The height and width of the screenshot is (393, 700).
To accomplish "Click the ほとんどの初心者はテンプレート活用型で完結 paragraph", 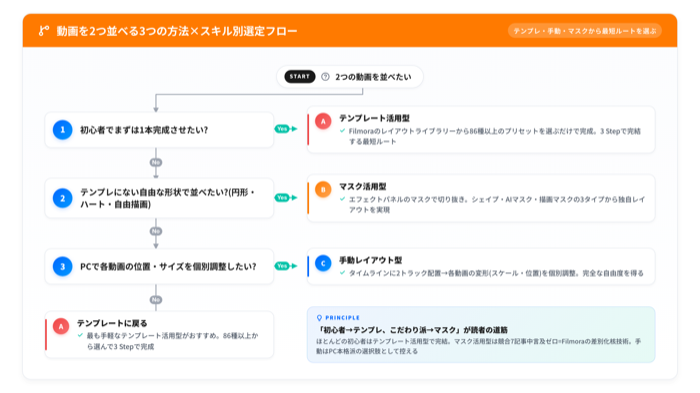I will (479, 346).
